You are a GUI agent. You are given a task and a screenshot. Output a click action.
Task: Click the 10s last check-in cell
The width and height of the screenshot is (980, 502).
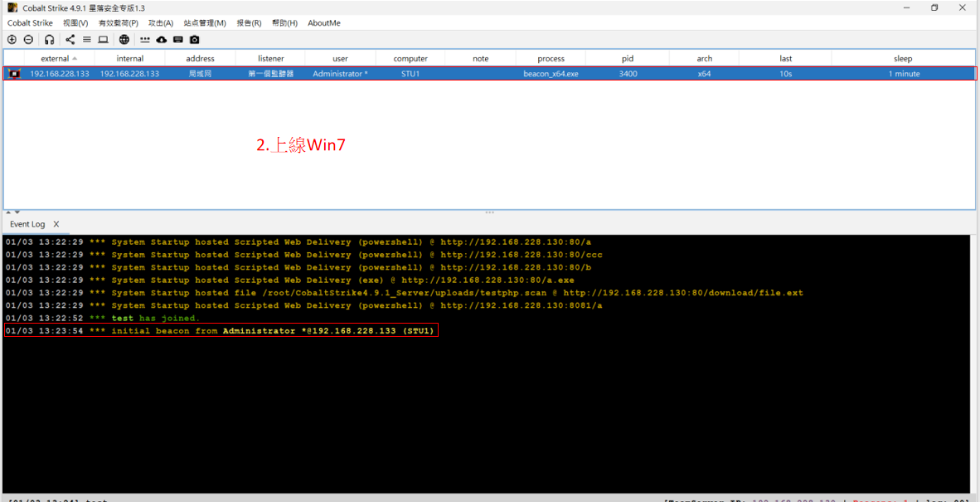click(786, 74)
